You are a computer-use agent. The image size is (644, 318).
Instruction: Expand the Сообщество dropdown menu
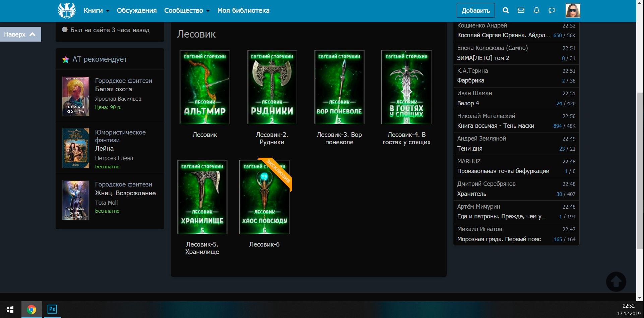point(187,10)
